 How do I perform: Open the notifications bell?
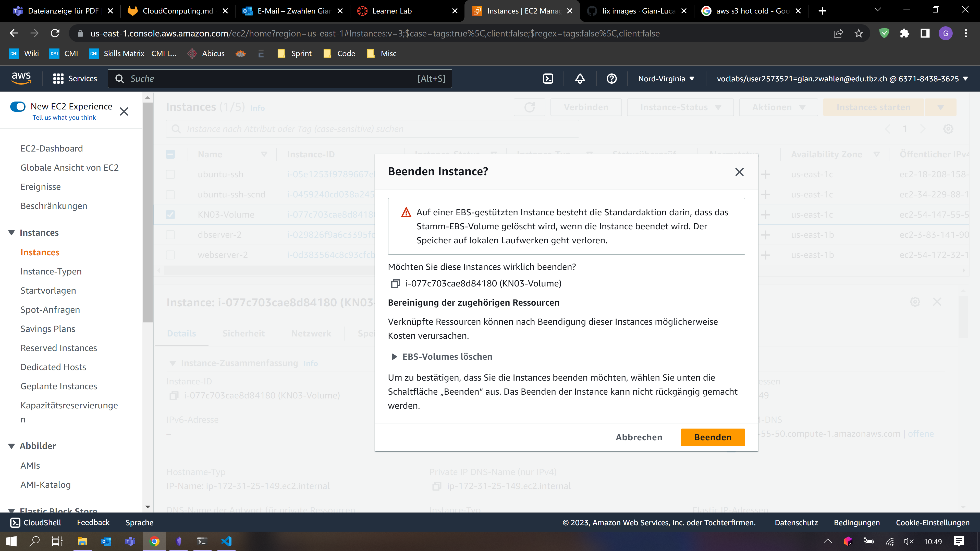580,79
